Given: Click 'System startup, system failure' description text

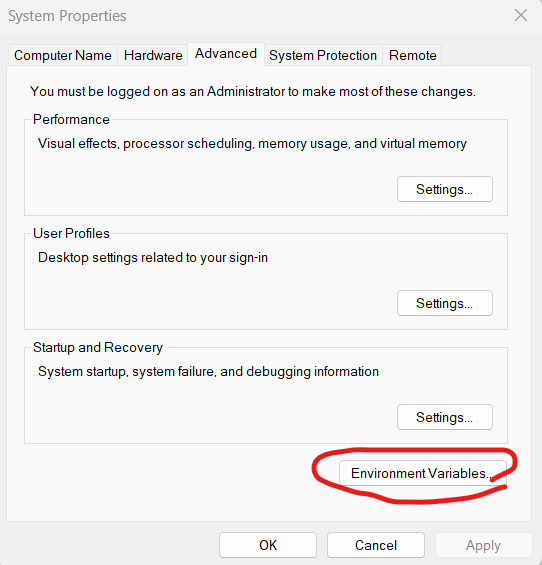Looking at the screenshot, I should (208, 371).
